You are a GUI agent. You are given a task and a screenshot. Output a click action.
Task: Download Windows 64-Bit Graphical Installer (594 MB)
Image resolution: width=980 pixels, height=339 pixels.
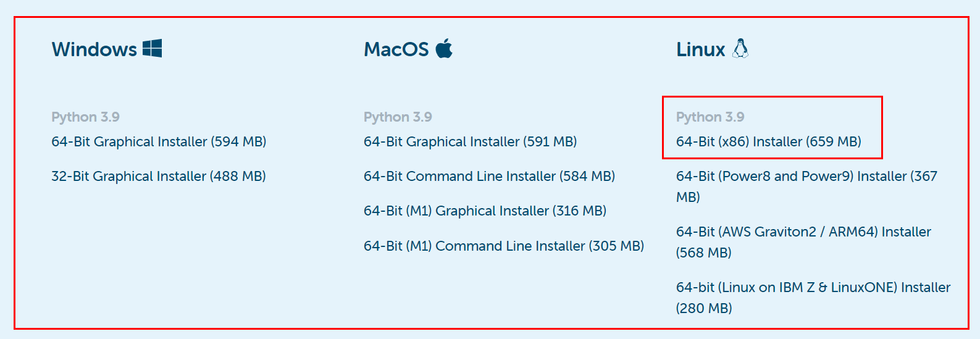159,142
